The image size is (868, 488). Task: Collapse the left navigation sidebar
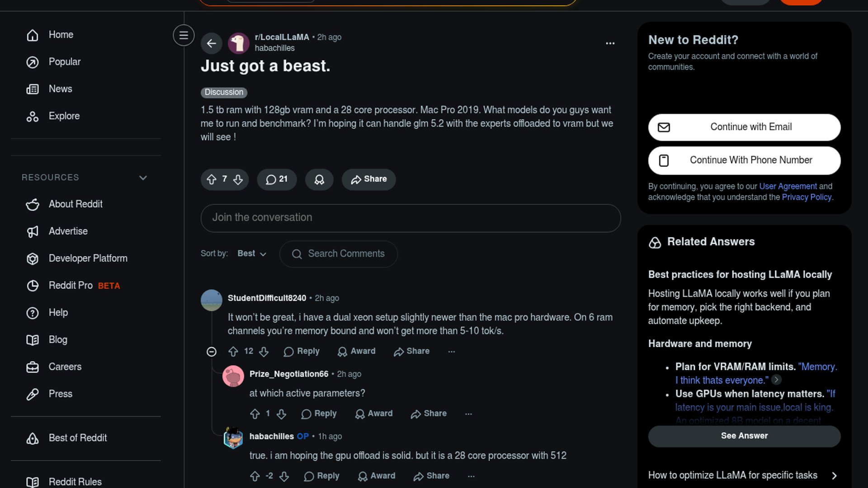point(184,35)
